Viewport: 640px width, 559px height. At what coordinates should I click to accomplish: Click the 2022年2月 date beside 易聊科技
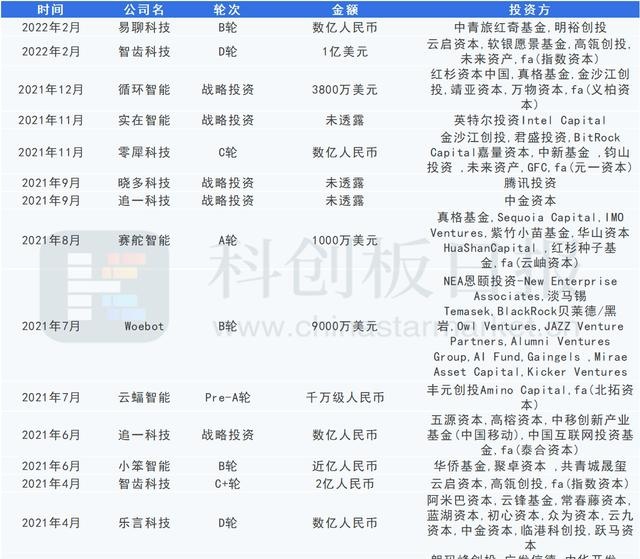tap(51, 27)
